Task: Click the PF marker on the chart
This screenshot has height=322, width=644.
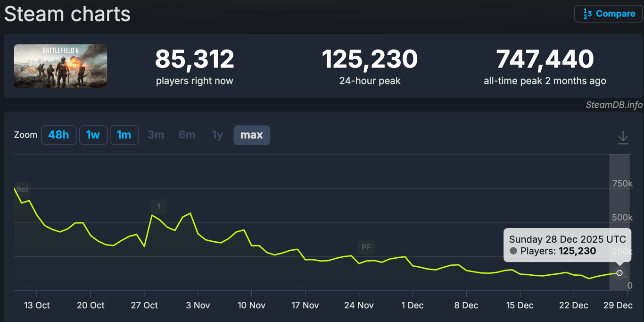Action: [x=366, y=247]
